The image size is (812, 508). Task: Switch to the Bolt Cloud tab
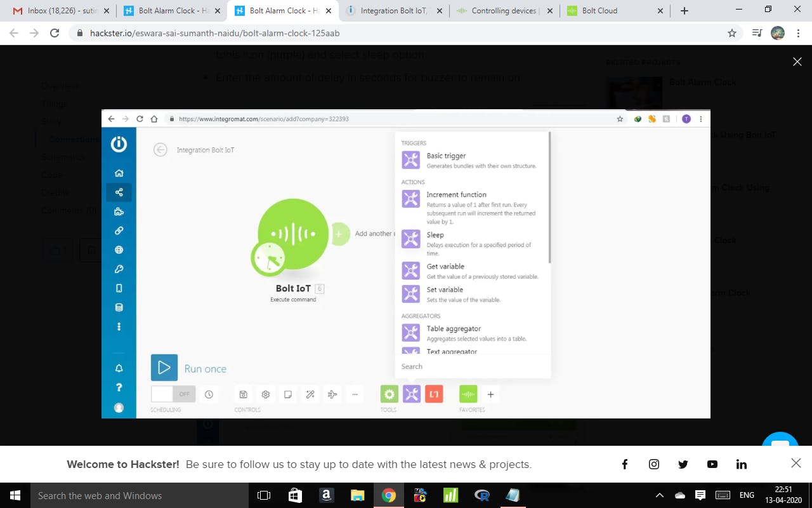point(615,11)
